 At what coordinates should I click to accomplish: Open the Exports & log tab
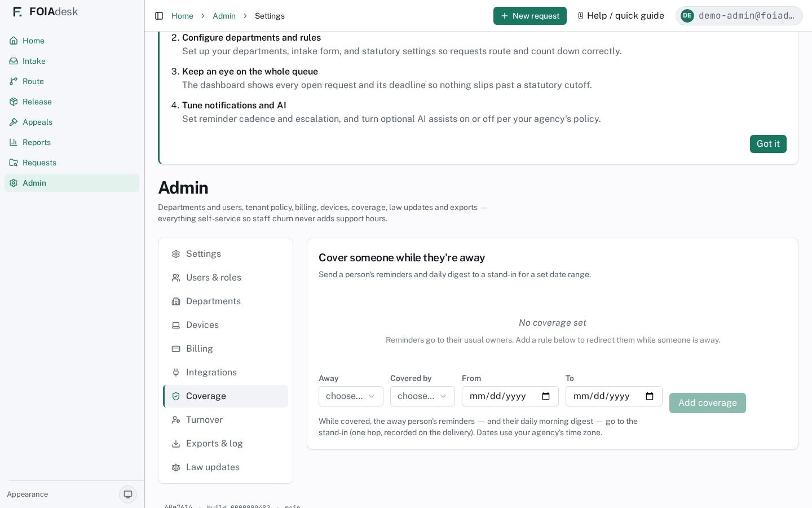coord(226,444)
